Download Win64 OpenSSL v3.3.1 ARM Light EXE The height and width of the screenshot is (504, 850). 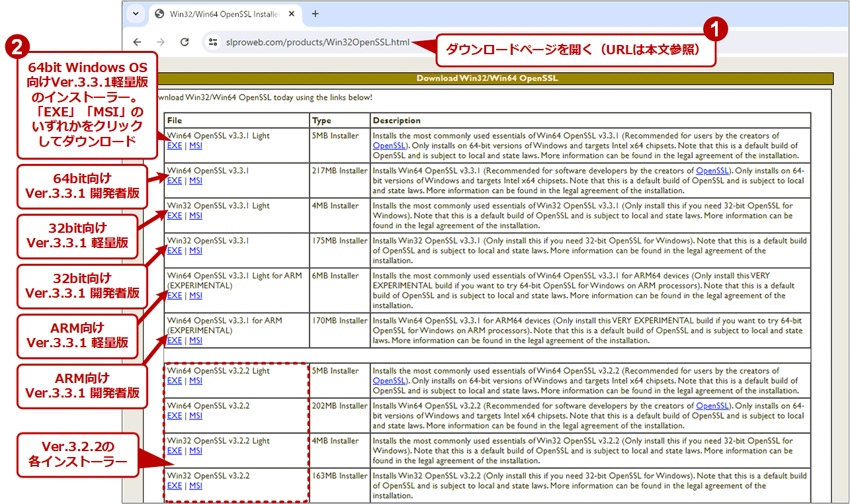174,295
